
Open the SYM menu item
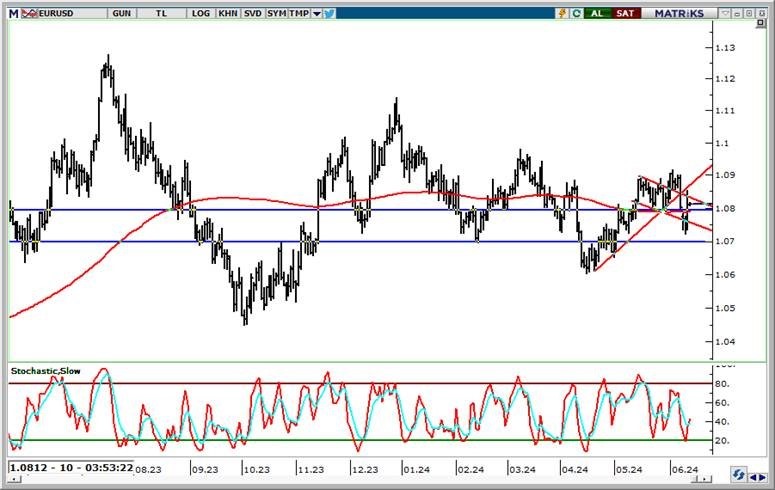point(277,13)
